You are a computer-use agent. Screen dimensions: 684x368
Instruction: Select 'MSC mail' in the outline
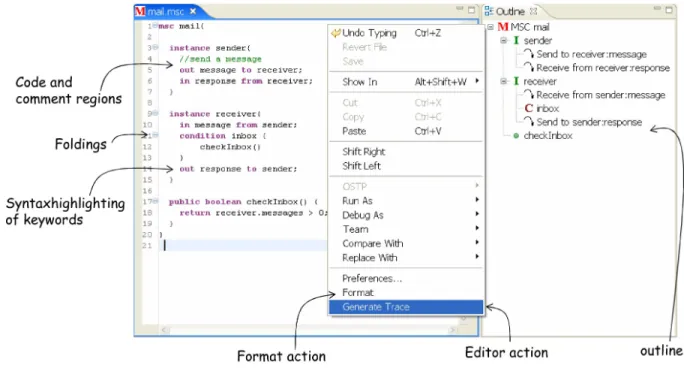(x=530, y=27)
